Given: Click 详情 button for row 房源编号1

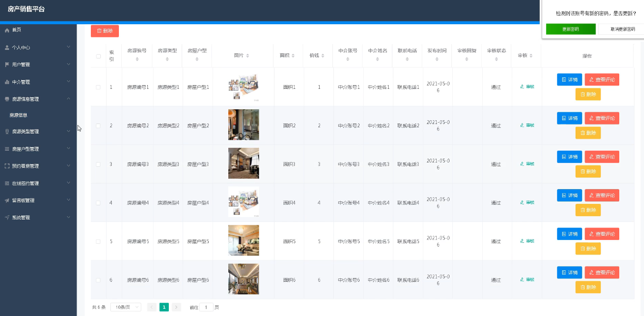Looking at the screenshot, I should click(569, 79).
